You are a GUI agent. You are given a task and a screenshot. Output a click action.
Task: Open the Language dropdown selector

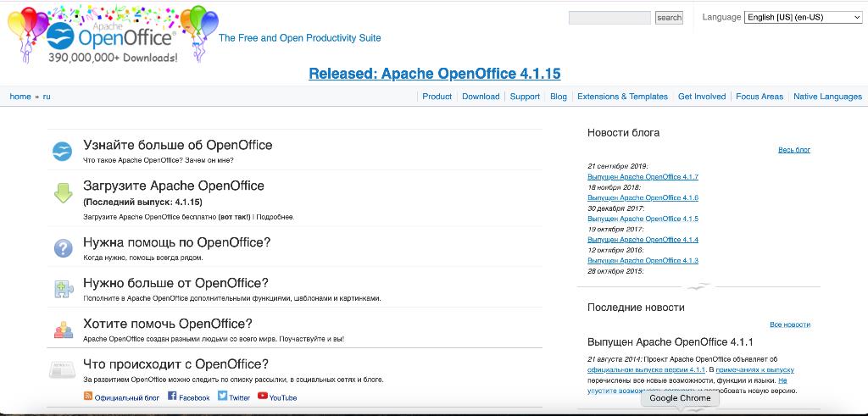803,17
